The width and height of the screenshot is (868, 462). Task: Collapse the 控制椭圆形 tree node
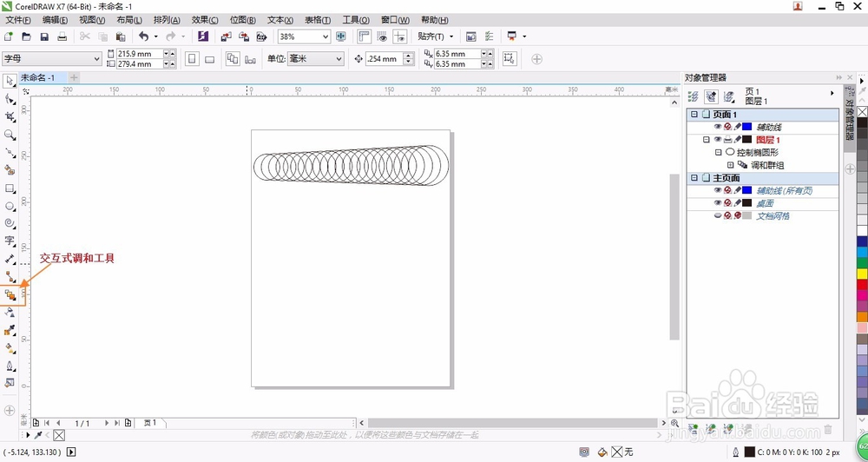click(718, 152)
